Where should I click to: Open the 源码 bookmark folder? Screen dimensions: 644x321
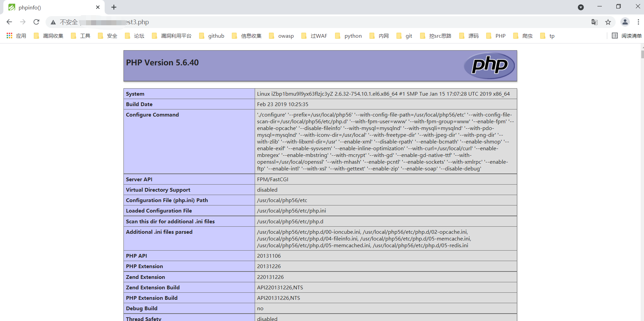[469, 36]
